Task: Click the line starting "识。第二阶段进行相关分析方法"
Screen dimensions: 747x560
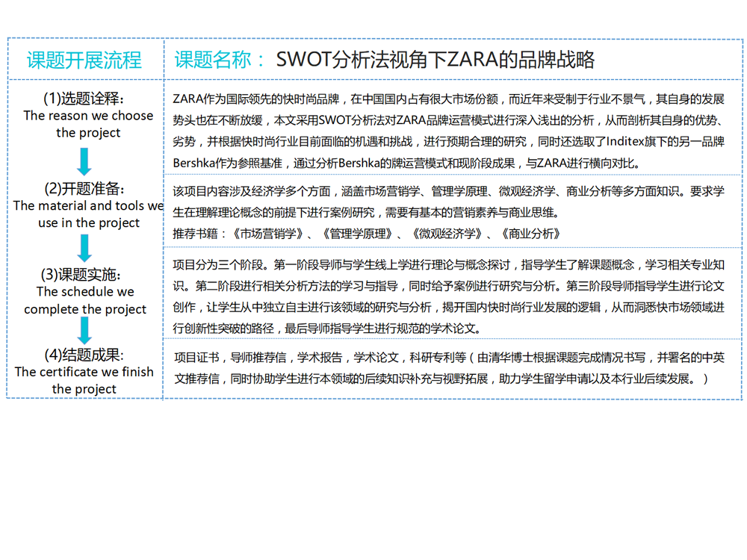Action: pyautogui.click(x=448, y=286)
